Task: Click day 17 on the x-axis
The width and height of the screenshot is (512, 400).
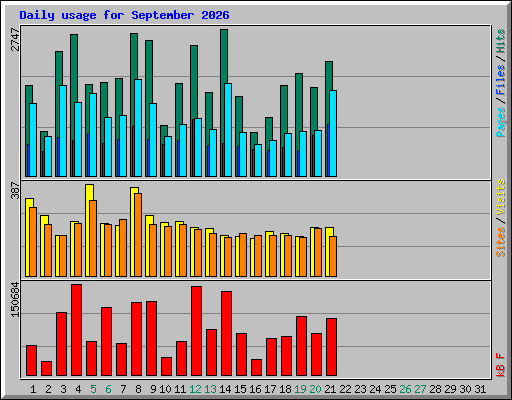Action: pyautogui.click(x=270, y=389)
